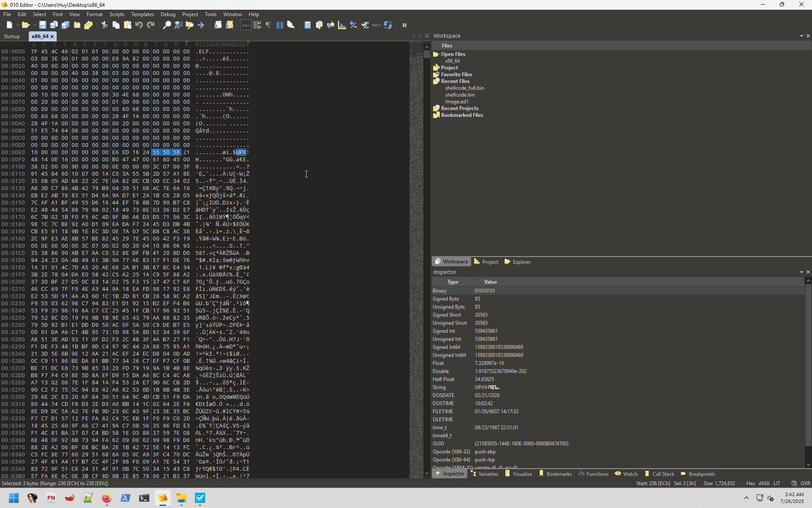Screen dimensions: 812x508
Task: Click the Save file toolbar icon
Action: pos(42,25)
